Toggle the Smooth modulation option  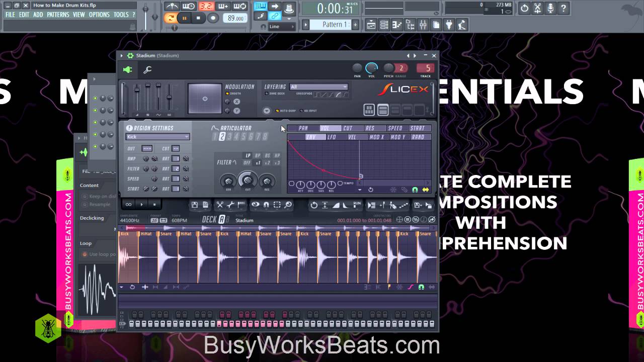click(233, 94)
